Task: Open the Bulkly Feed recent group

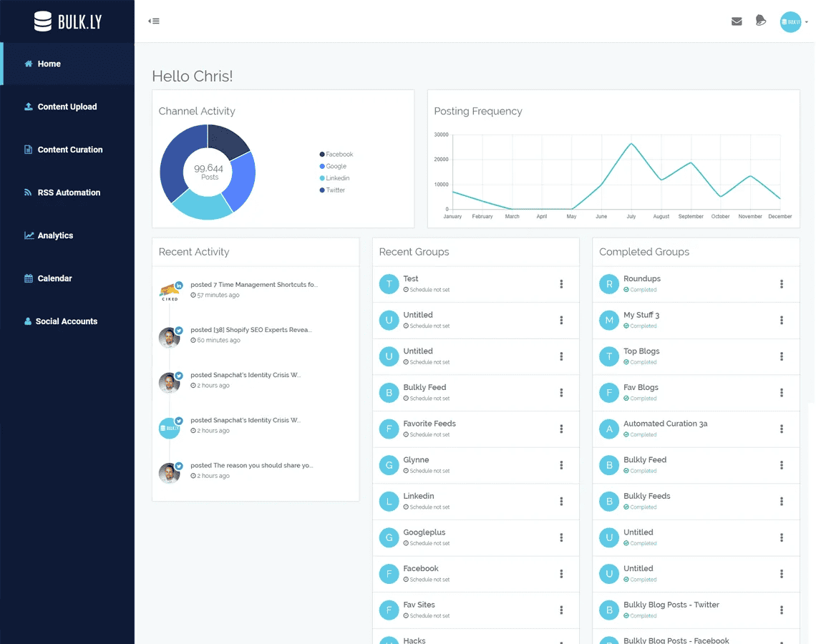Action: pyautogui.click(x=424, y=387)
